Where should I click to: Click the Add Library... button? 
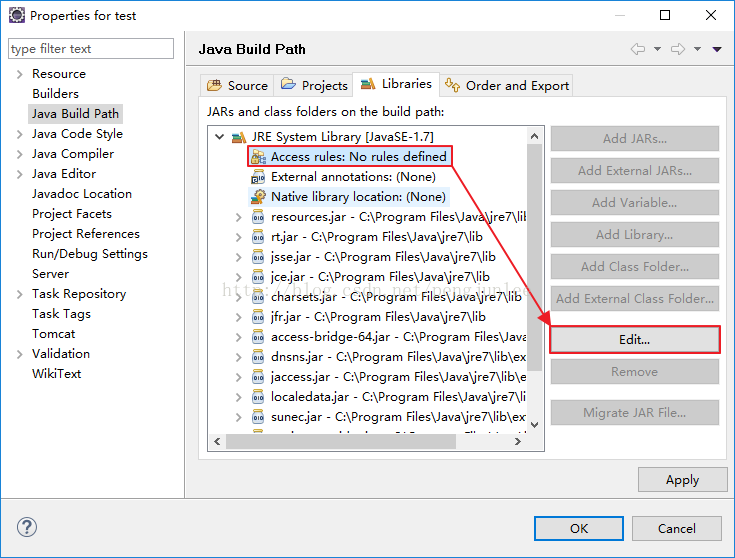[635, 234]
